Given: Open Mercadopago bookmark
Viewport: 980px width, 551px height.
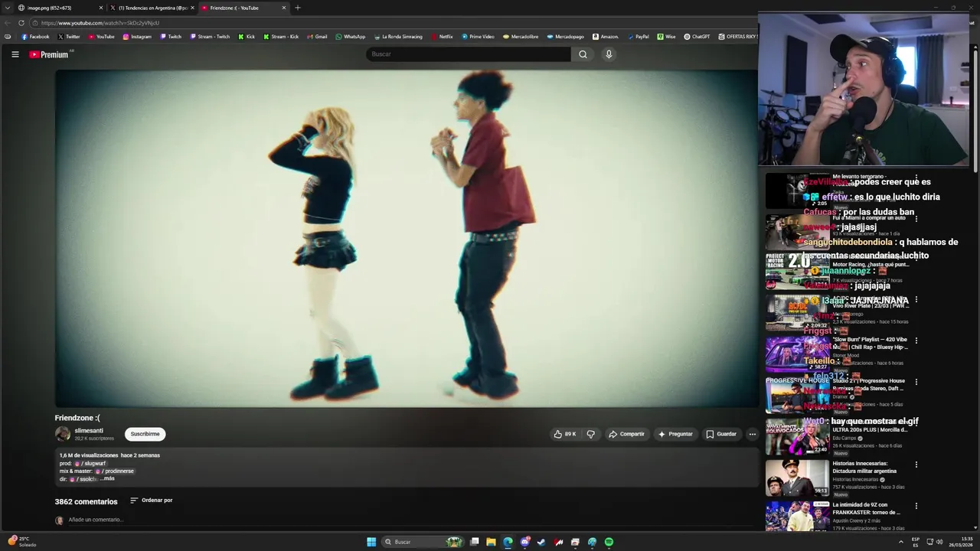Looking at the screenshot, I should pyautogui.click(x=565, y=37).
